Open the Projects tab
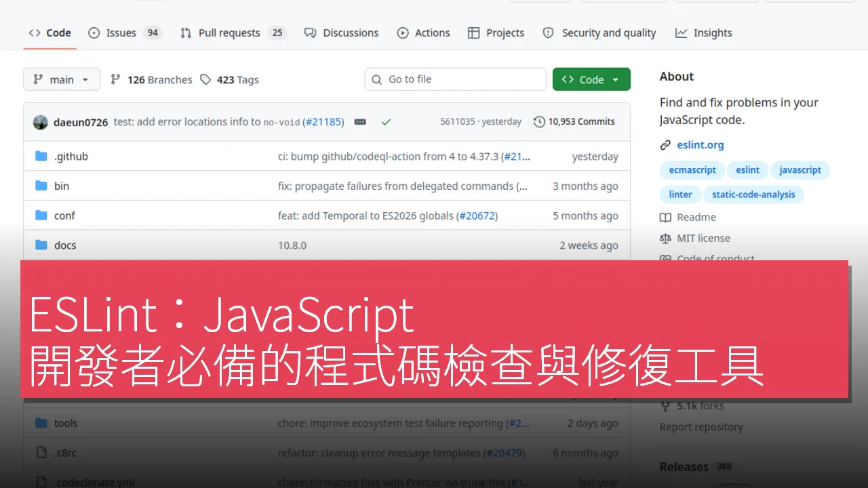This screenshot has height=488, width=868. pos(496,33)
